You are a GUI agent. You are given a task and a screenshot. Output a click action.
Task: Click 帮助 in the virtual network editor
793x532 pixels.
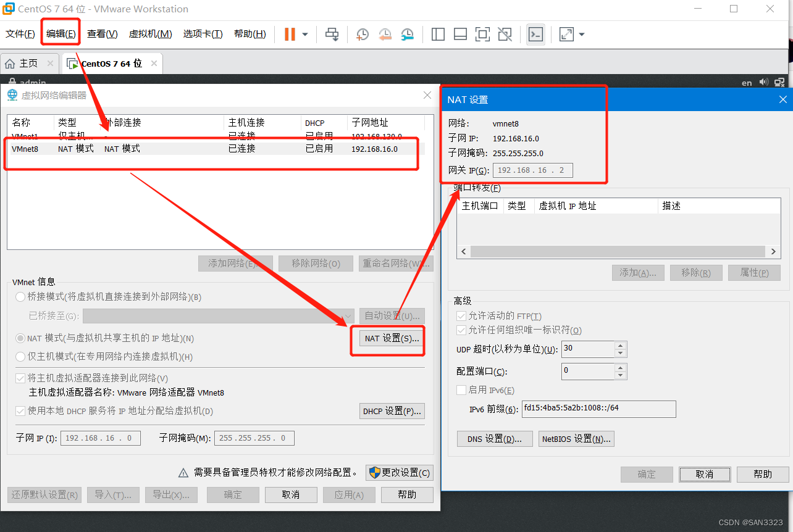point(407,495)
